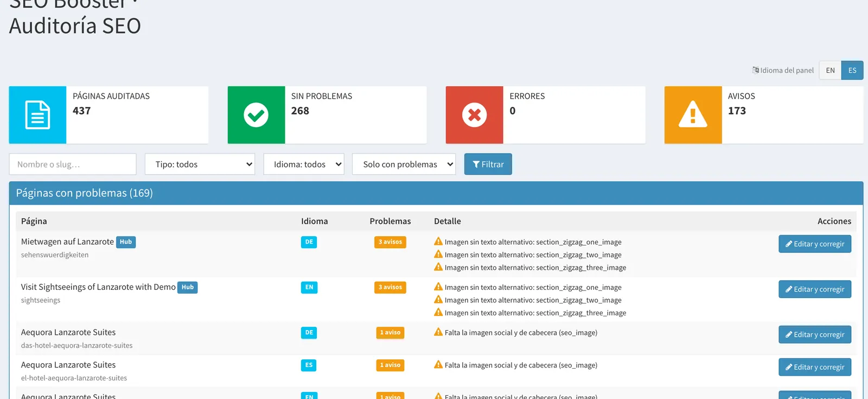Viewport: 868px width, 399px height.
Task: Click 'Visit Sightseeings of Lanzarote with Demo' title
Action: [98, 287]
